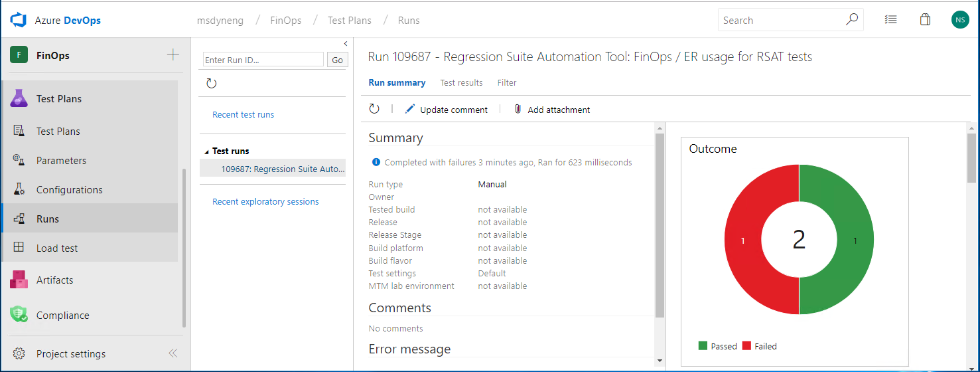Screen dimensions: 980x372
Task: Click the 'Manual' run type value
Action: (x=492, y=184)
